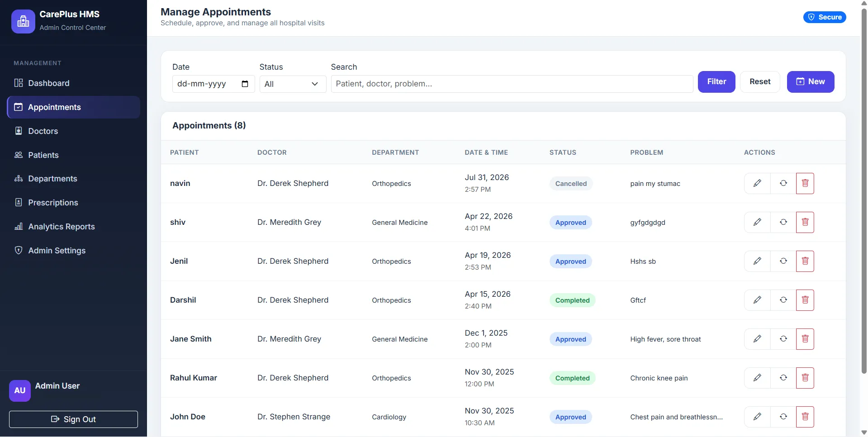This screenshot has height=437, width=868.
Task: Apply the Filter button
Action: [716, 82]
